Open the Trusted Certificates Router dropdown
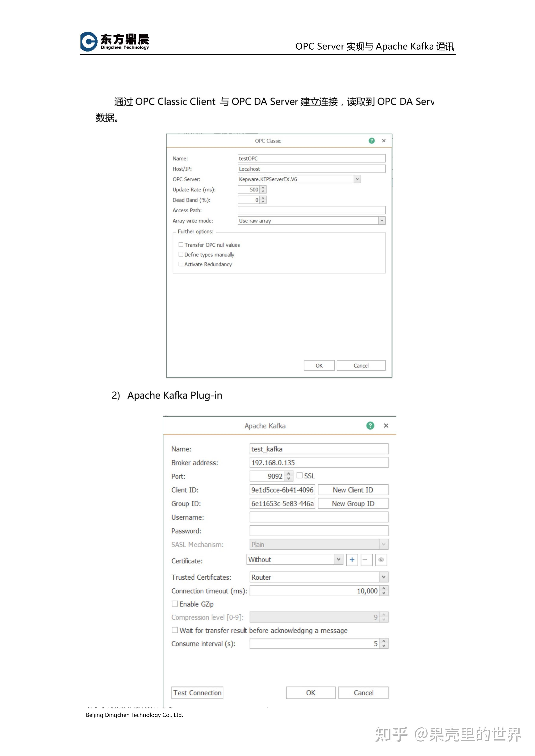 tap(384, 577)
